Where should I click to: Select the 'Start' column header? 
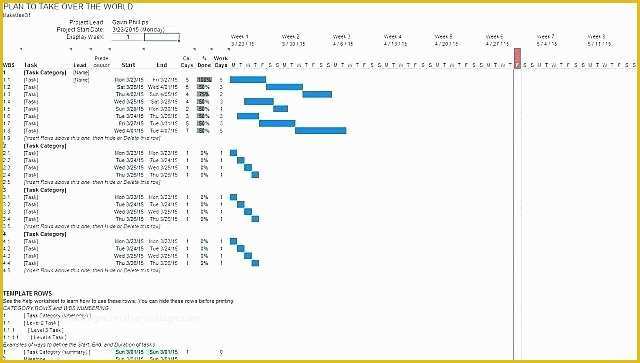click(128, 65)
